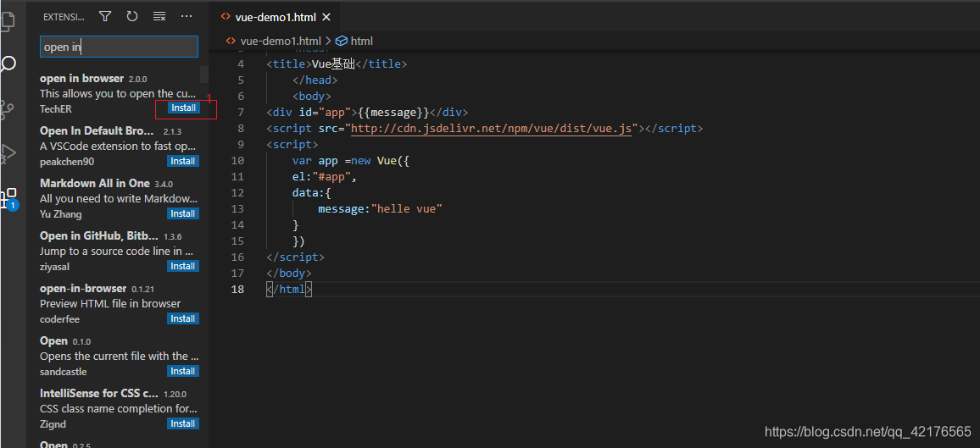Click the clear extensions search results icon
Screen dimensions: 980x448
tap(159, 17)
